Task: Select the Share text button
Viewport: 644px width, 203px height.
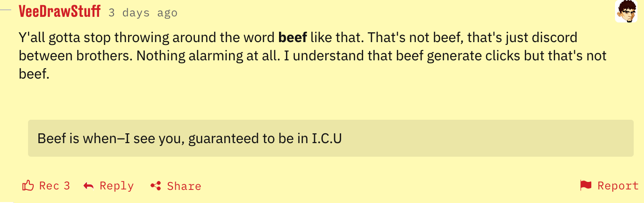Action: [x=184, y=186]
